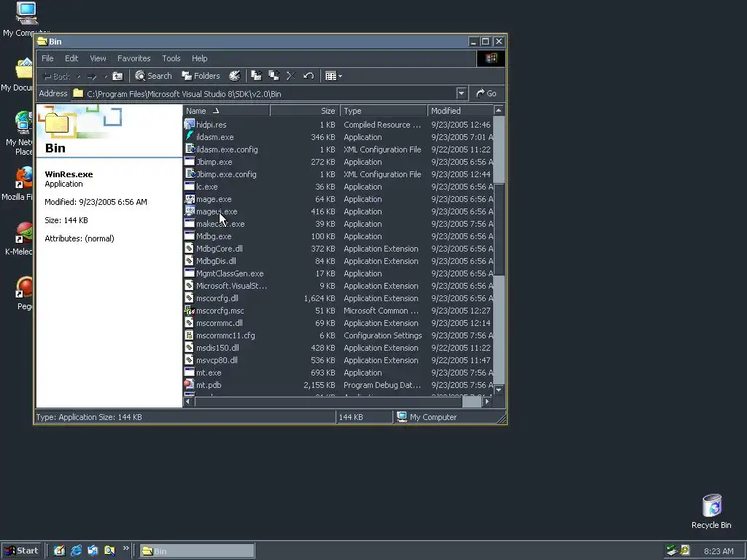This screenshot has height=560, width=747.
Task: Open the Edit menu
Action: click(71, 58)
